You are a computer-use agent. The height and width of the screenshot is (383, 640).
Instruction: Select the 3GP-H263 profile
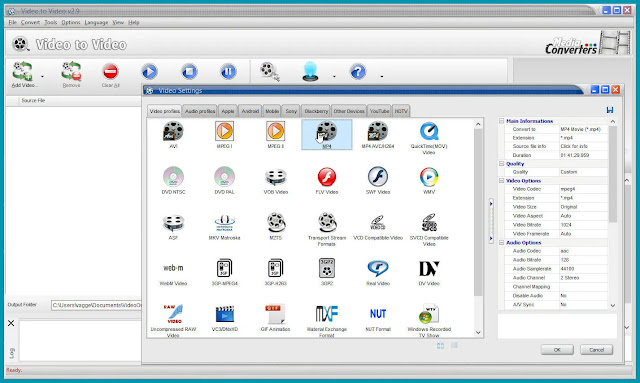[276, 268]
